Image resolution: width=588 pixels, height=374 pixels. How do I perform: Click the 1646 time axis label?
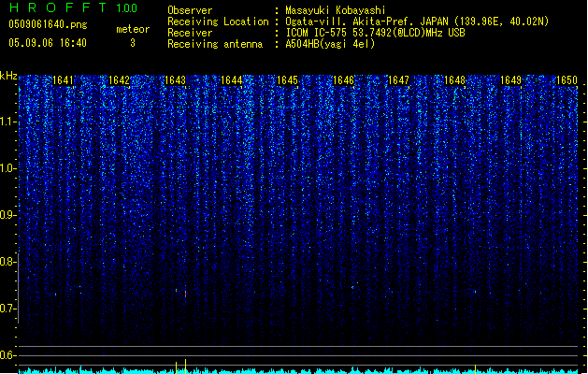(343, 80)
